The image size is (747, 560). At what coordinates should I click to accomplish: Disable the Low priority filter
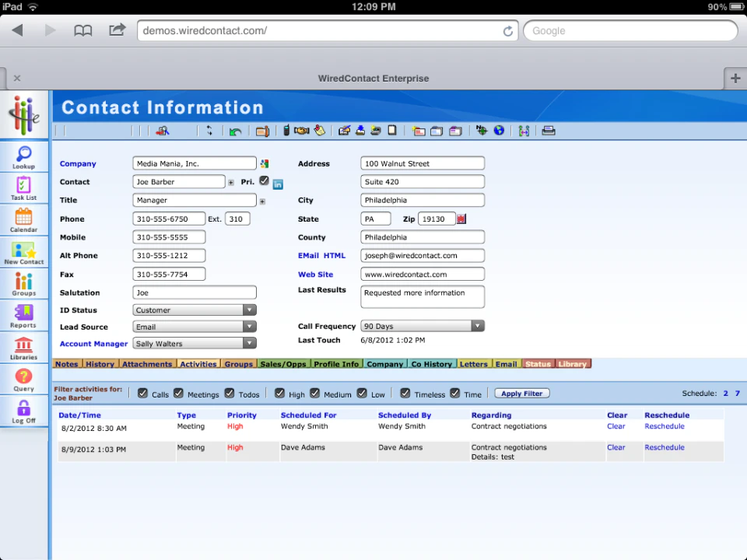tap(363, 394)
